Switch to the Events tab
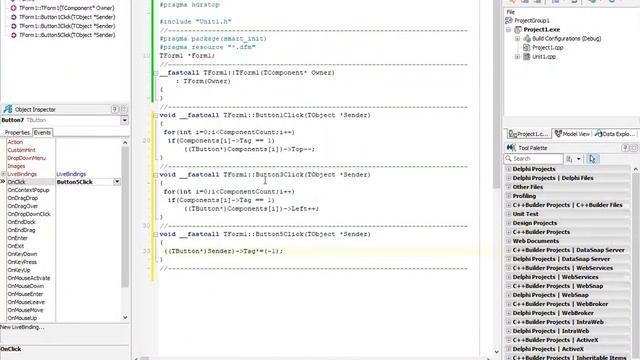640x360 pixels. coord(42,133)
